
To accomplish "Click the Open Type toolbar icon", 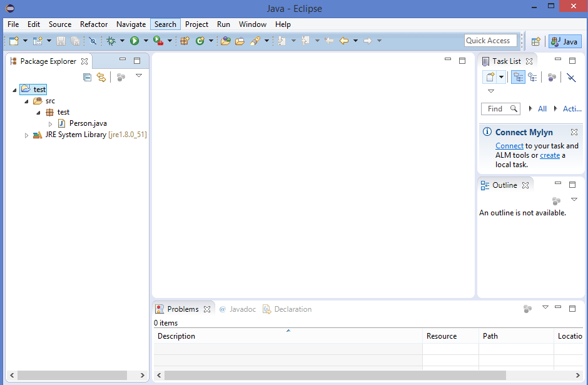I will coord(225,41).
